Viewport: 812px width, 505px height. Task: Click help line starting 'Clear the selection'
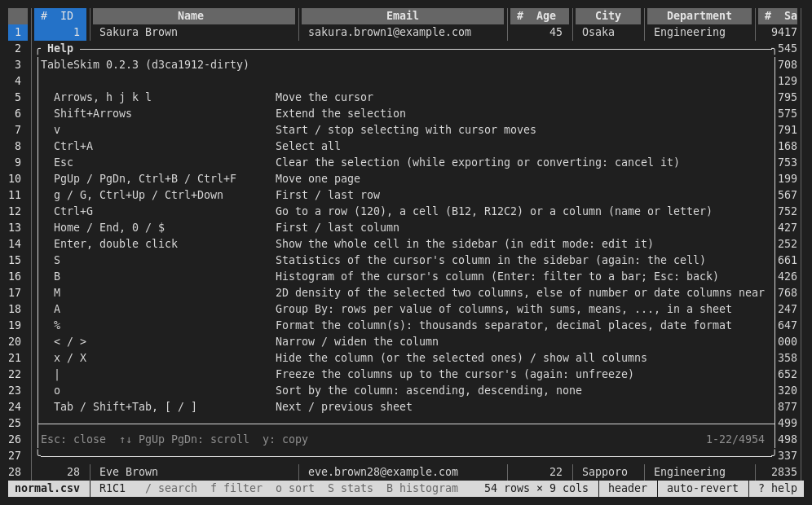(x=477, y=162)
